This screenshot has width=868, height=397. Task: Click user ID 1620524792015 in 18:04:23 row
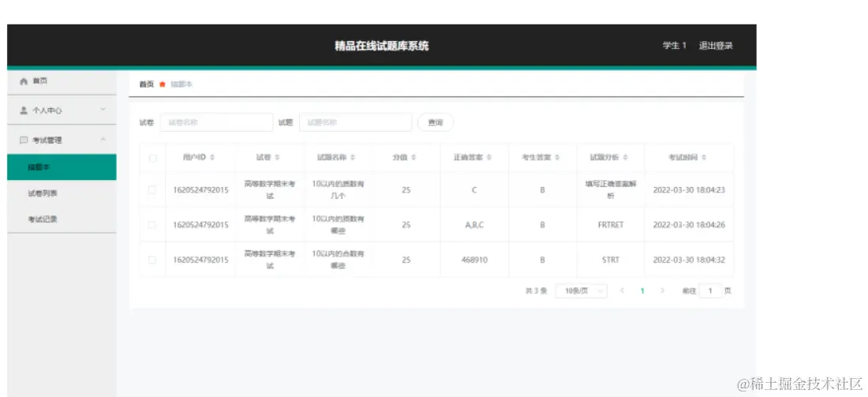coord(200,190)
